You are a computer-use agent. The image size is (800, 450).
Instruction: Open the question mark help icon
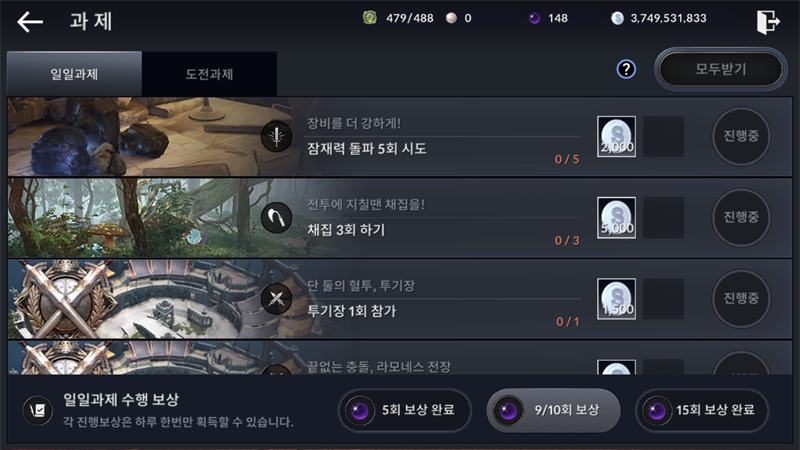tap(626, 69)
